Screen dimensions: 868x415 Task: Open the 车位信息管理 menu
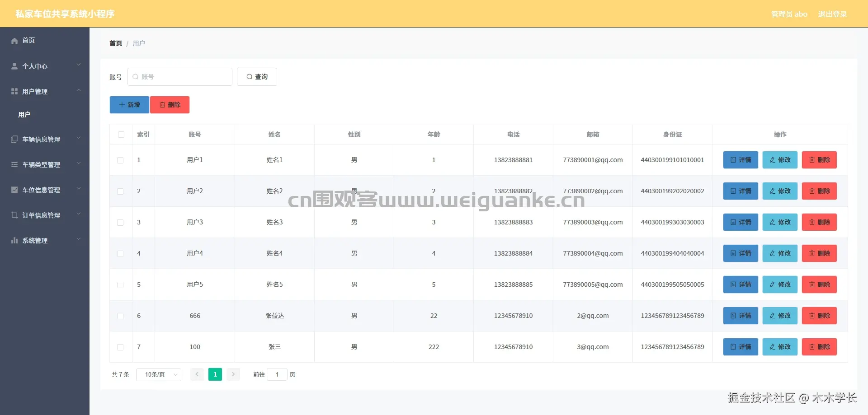tap(45, 190)
